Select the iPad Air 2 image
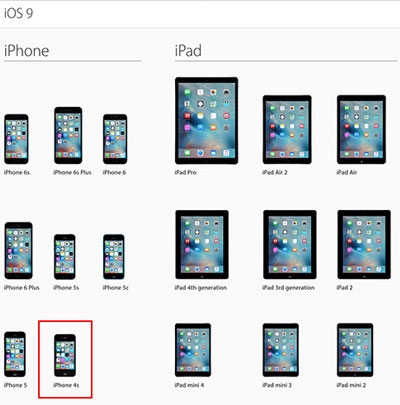 tap(287, 130)
